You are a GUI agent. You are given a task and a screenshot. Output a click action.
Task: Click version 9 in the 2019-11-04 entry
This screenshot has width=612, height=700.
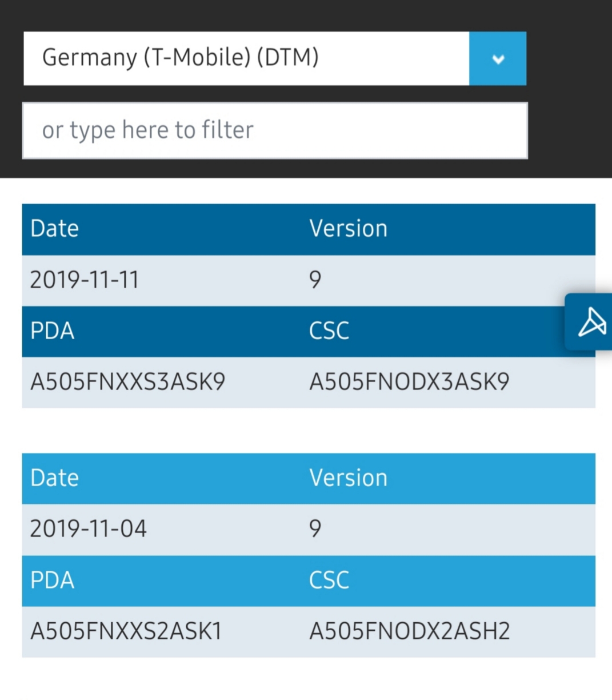pos(315,529)
